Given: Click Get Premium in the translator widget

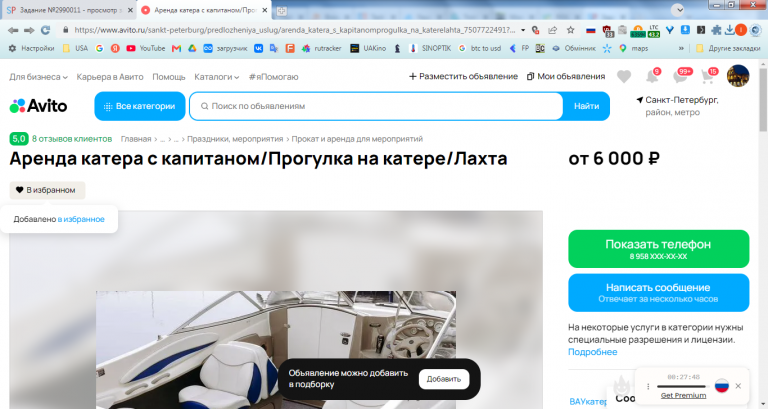Looking at the screenshot, I should click(683, 395).
